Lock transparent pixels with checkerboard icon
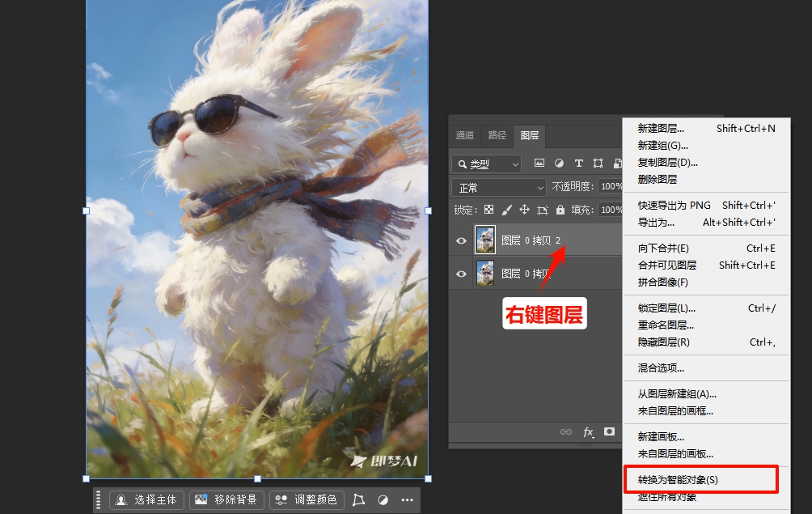812x514 pixels. pos(488,209)
